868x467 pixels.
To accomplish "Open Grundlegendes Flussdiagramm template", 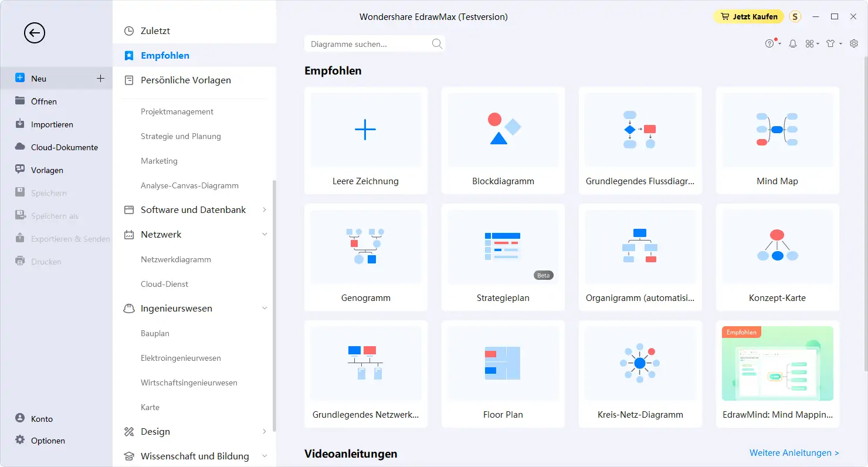I will (640, 141).
